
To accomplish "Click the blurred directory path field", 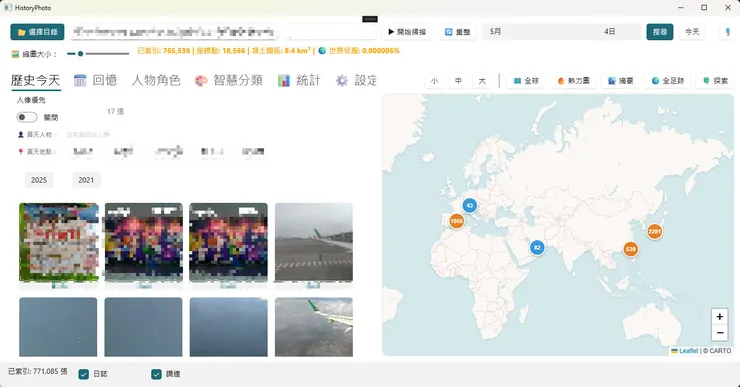I will (x=224, y=32).
